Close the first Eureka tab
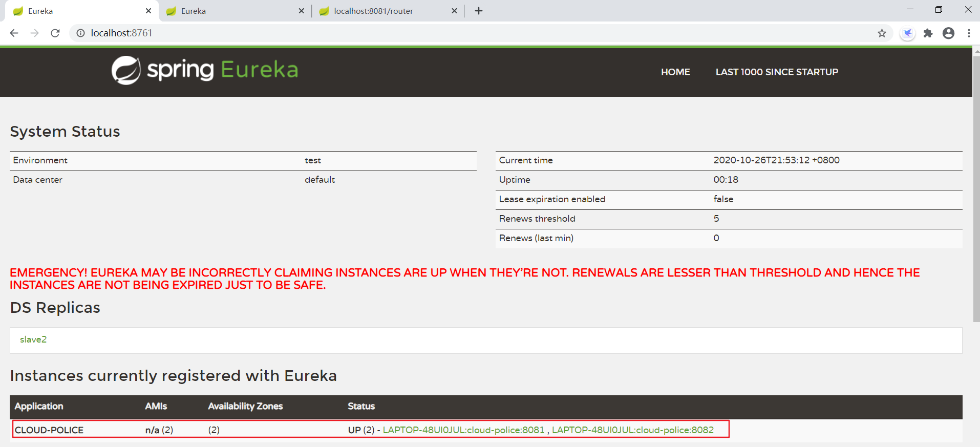 (x=148, y=11)
